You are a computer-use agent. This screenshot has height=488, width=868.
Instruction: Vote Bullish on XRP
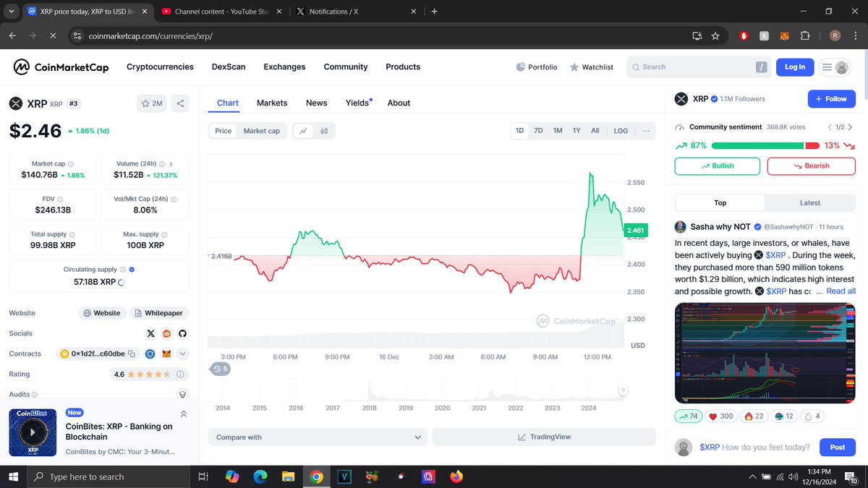718,166
